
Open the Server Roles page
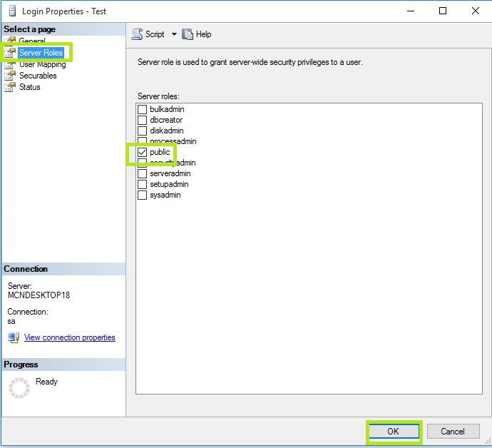(41, 52)
